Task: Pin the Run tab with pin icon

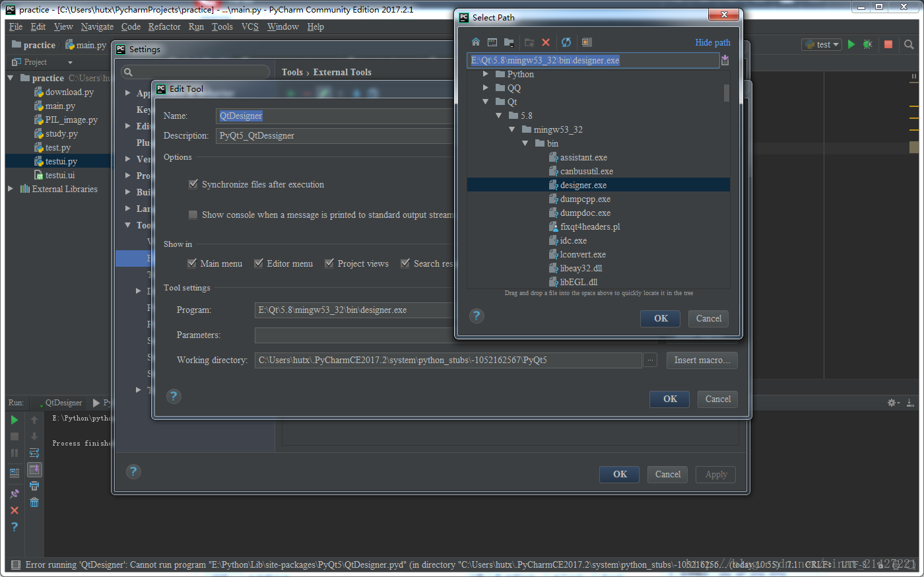Action: tap(15, 494)
